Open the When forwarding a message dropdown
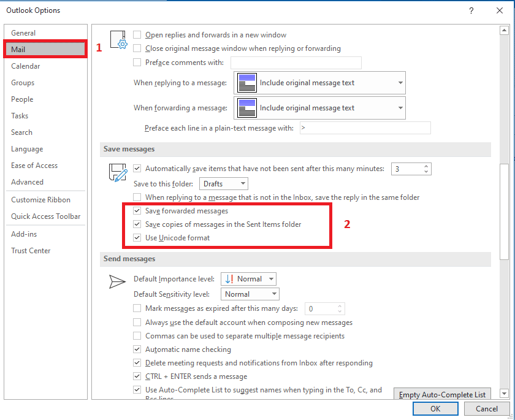The width and height of the screenshot is (515, 420). [x=319, y=108]
